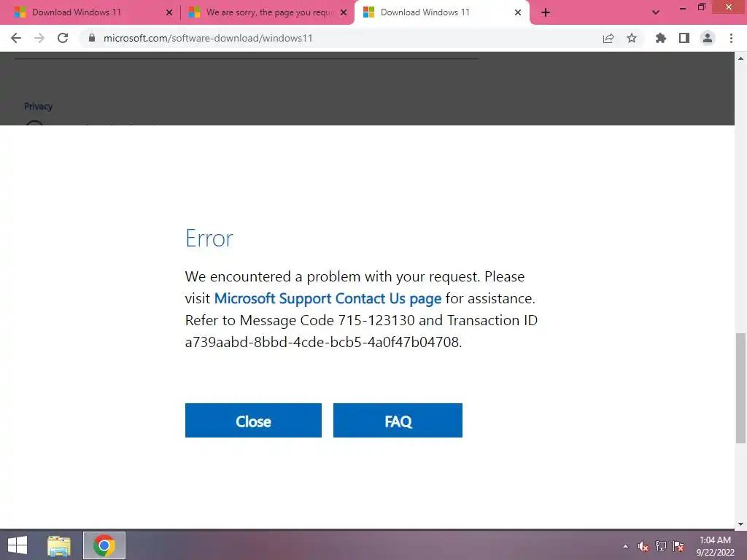Image resolution: width=747 pixels, height=560 pixels.
Task: Close the 'We are sorry' tab
Action: click(344, 12)
